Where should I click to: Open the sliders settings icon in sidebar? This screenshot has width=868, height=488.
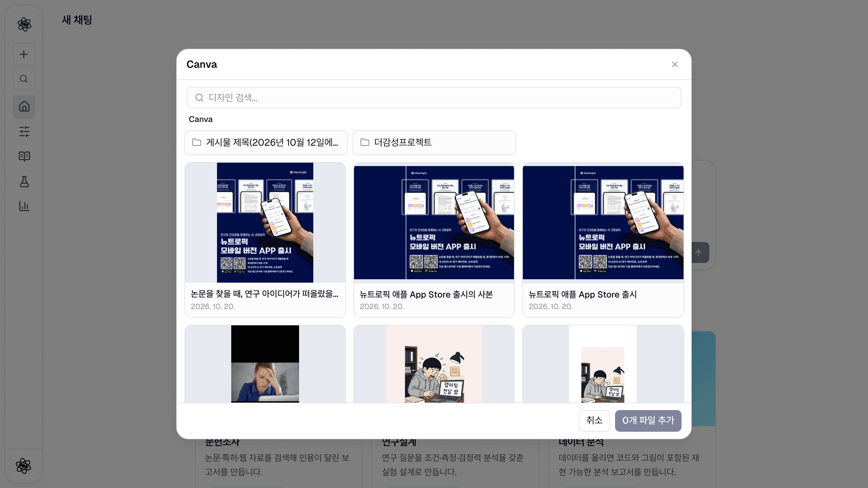coord(24,131)
